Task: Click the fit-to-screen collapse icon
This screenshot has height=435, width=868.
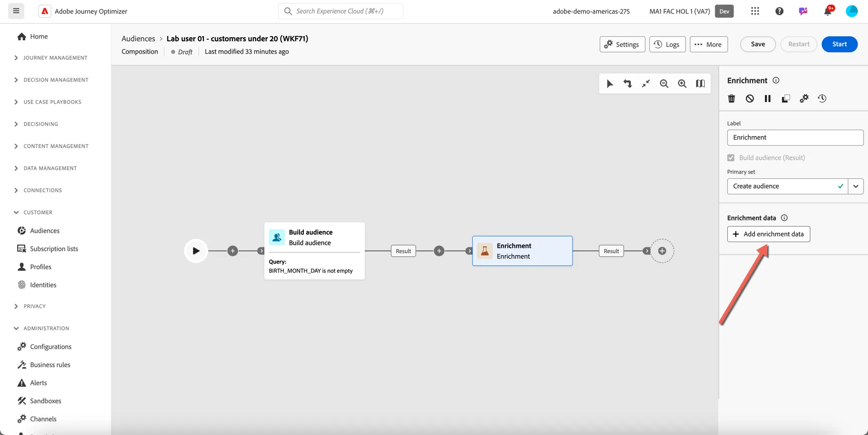Action: point(645,84)
